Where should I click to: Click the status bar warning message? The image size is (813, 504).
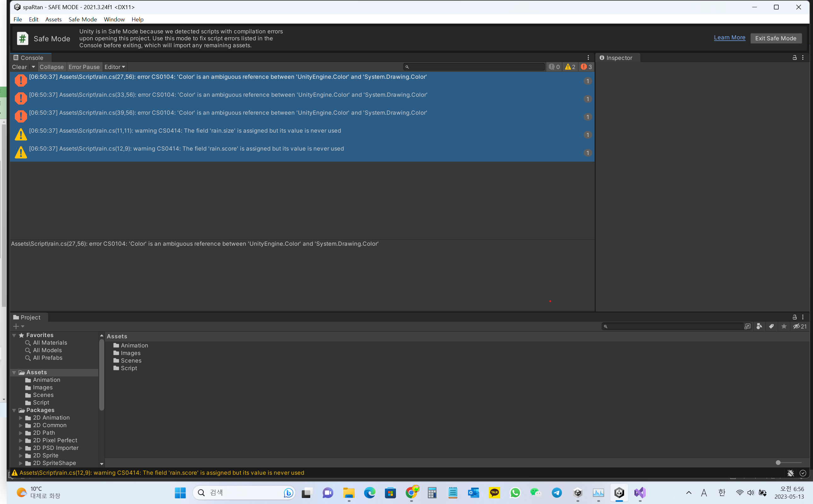coord(162,473)
